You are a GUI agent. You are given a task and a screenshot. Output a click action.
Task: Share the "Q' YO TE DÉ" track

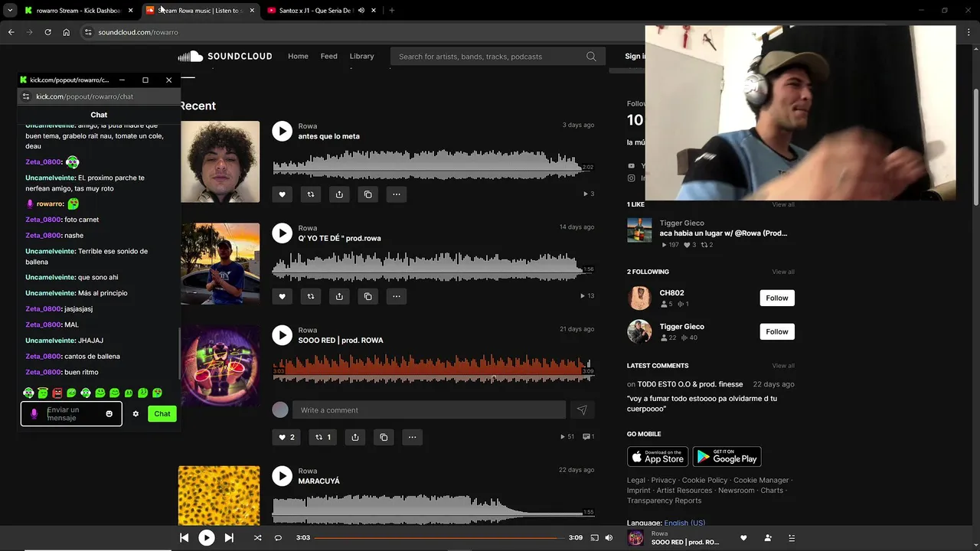[339, 296]
